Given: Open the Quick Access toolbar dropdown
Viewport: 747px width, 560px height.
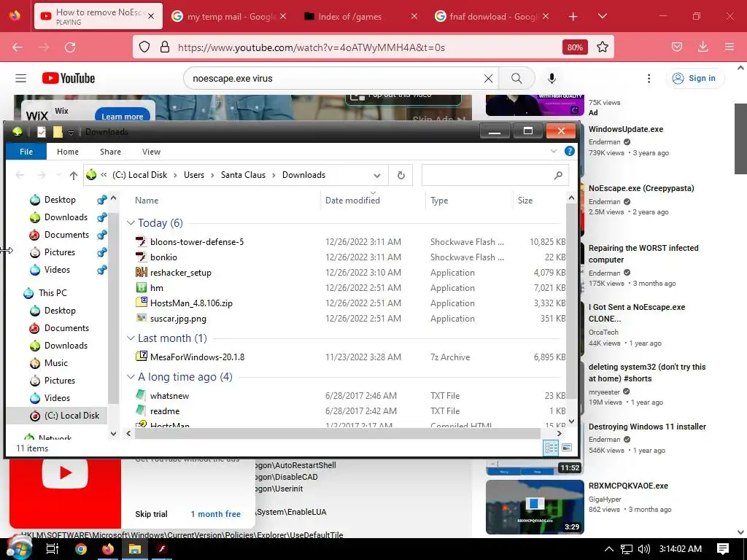Looking at the screenshot, I should (71, 132).
